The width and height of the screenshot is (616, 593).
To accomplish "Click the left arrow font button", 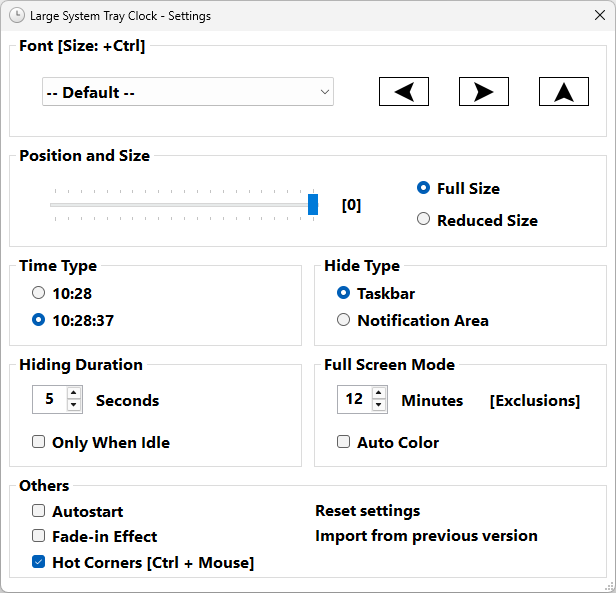I will pos(404,92).
